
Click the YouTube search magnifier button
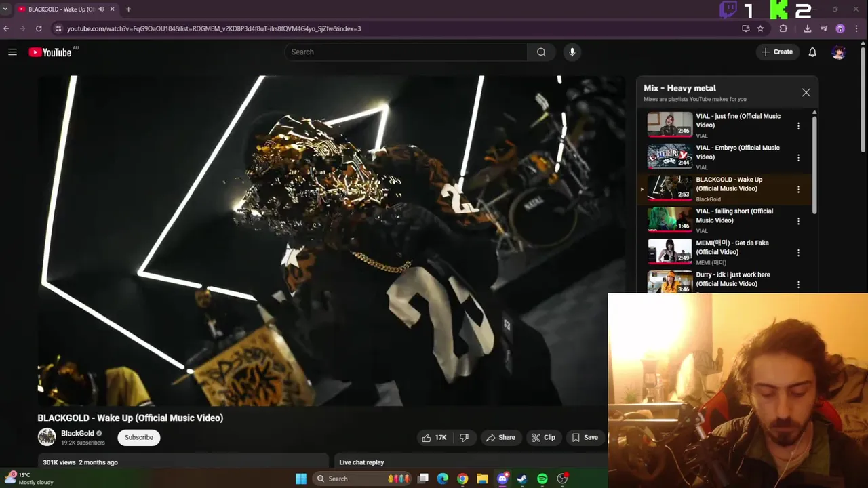pyautogui.click(x=541, y=52)
